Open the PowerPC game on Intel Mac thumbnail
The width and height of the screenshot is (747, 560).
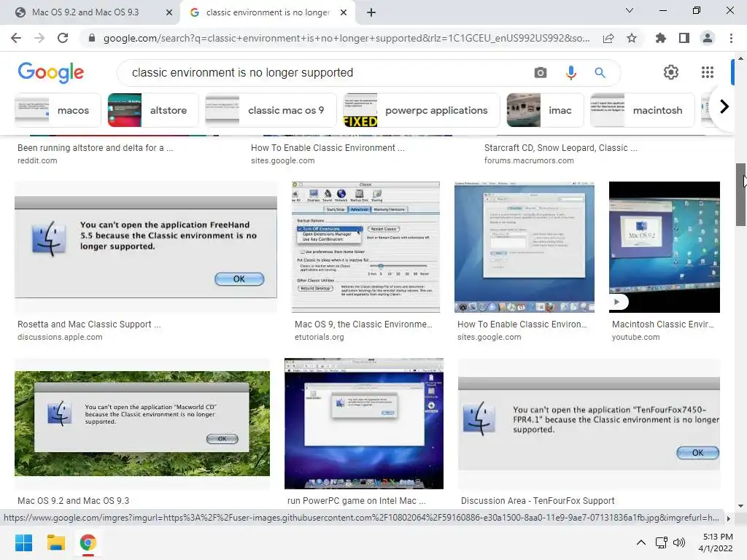364,424
